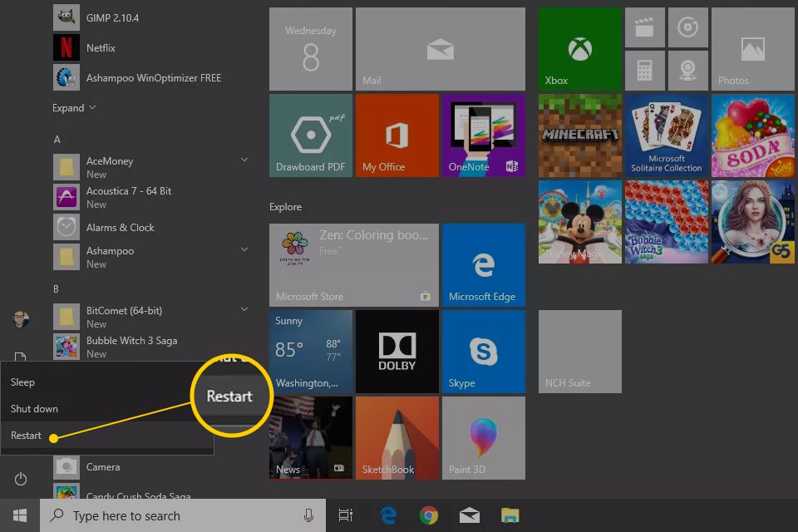Image resolution: width=798 pixels, height=532 pixels.
Task: Launch the Microsoft Edge tile
Action: [484, 264]
